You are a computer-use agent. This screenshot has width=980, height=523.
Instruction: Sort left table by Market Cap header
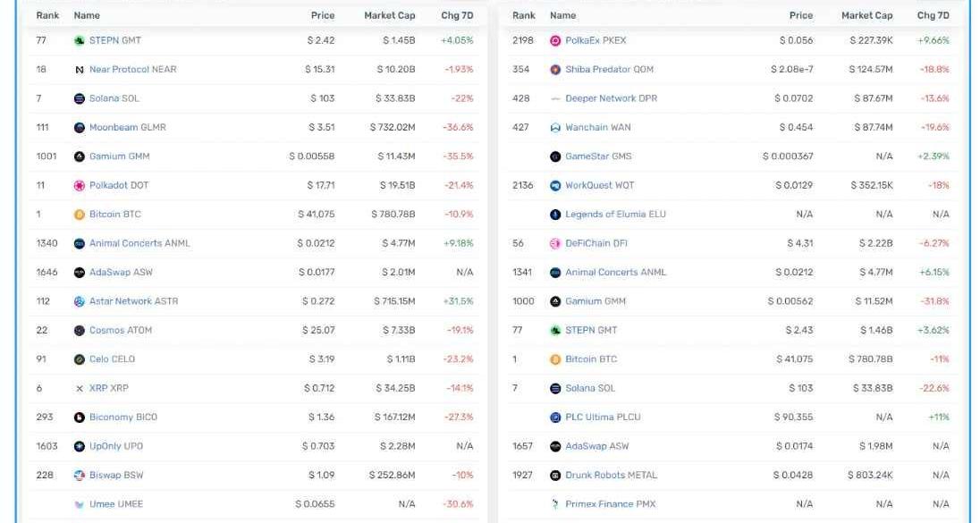[389, 15]
